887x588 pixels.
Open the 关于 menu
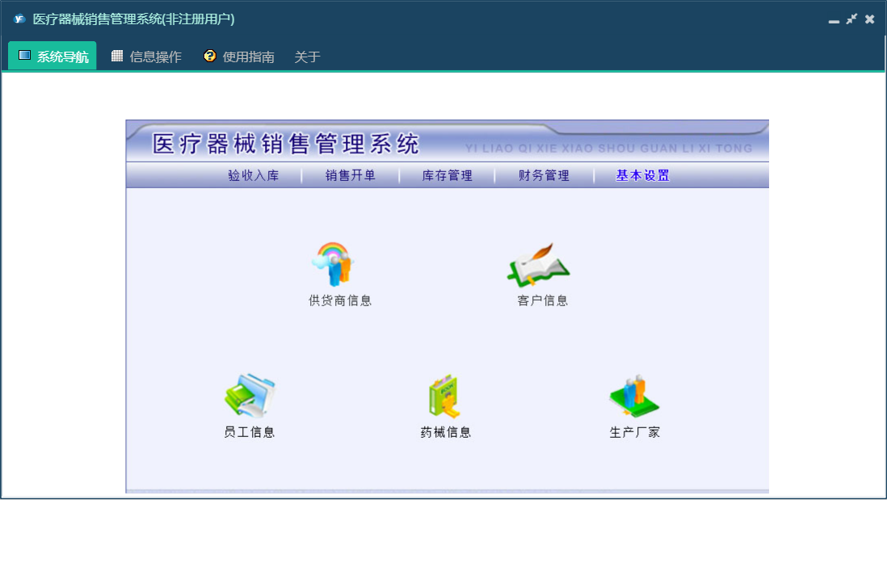[x=307, y=57]
